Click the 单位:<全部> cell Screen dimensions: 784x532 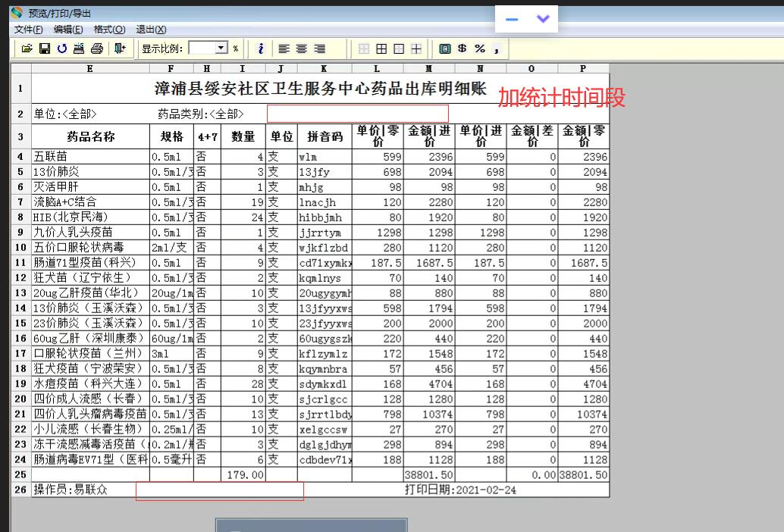coord(65,114)
